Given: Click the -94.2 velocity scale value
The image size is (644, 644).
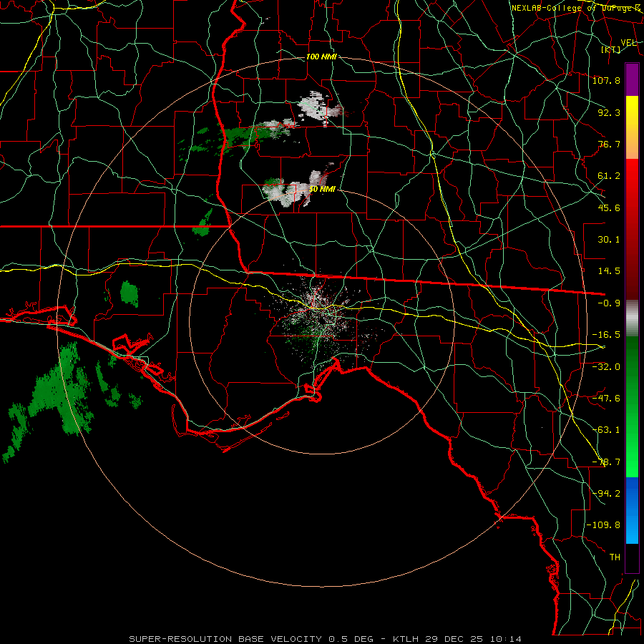Looking at the screenshot, I should click(606, 494).
